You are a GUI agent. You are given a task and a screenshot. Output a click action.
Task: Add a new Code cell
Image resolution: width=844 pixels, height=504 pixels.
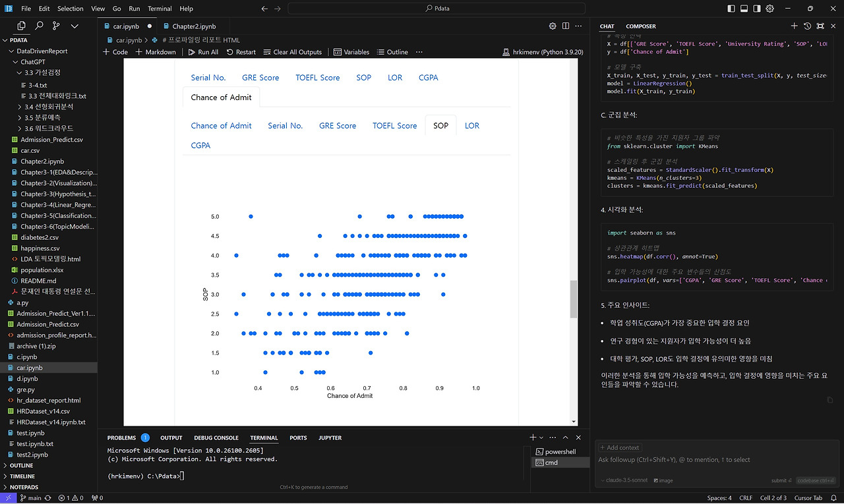115,52
